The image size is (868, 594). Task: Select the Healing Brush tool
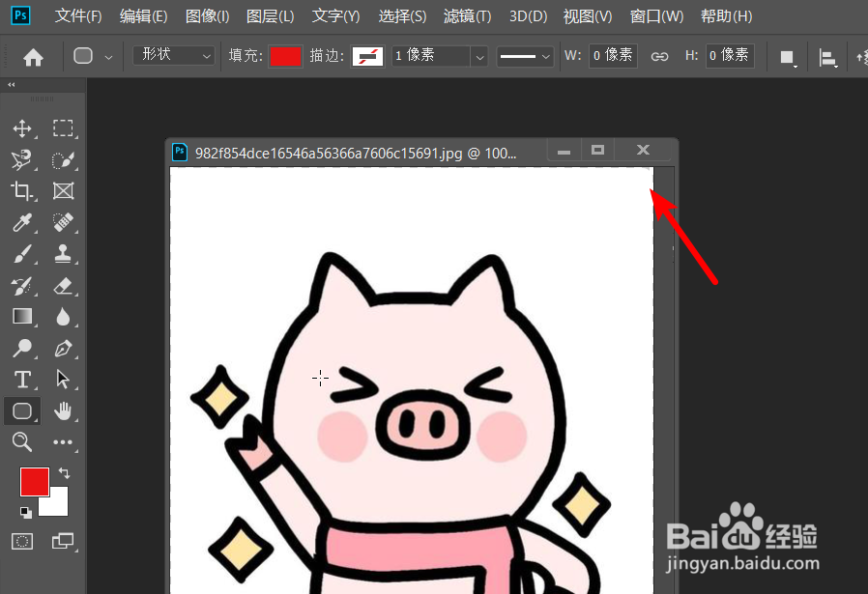point(63,222)
